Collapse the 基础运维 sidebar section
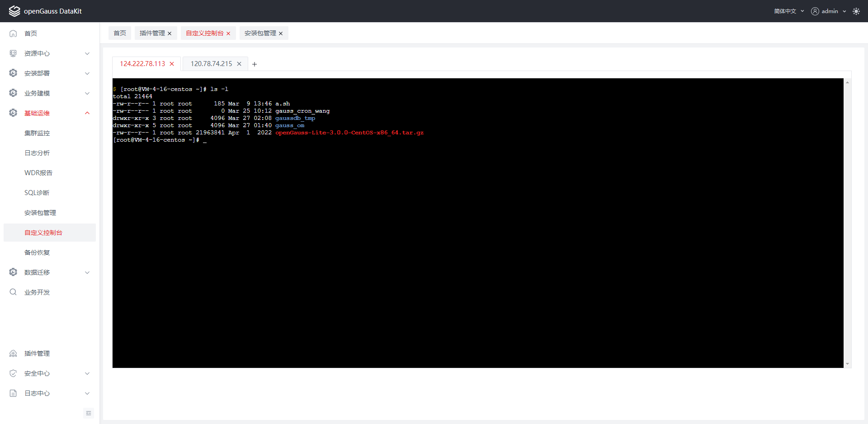Screen dimensions: 868x424 tap(87, 113)
